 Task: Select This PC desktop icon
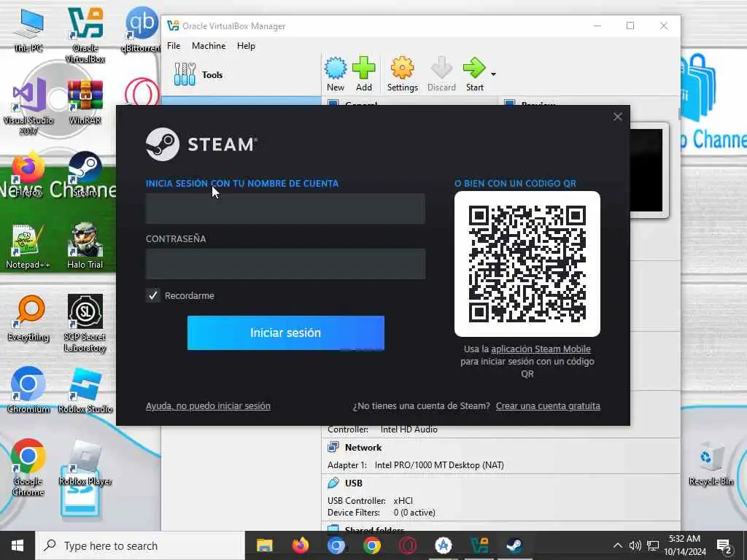pyautogui.click(x=28, y=31)
